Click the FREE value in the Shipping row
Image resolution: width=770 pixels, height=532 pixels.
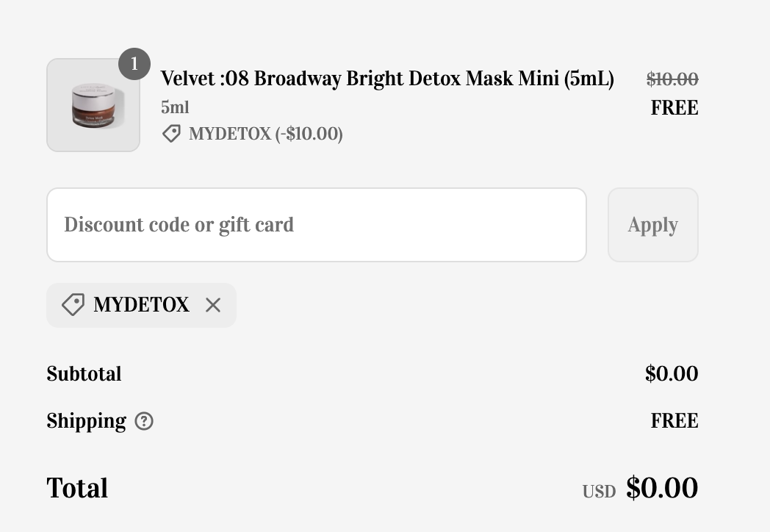674,421
